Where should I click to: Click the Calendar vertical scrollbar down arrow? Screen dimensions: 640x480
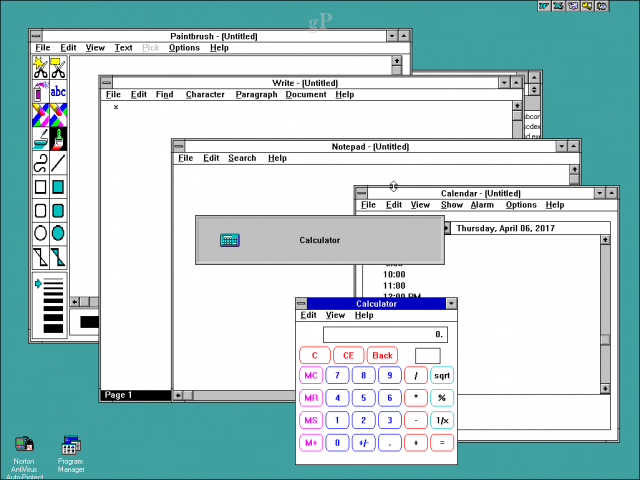point(605,389)
